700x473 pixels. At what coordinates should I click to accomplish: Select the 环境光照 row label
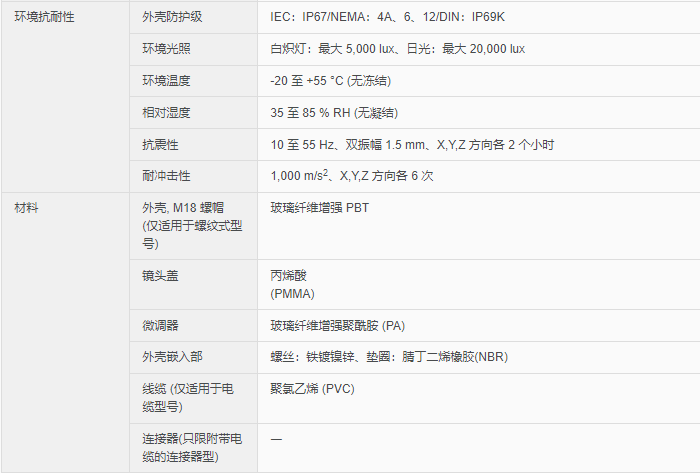point(166,49)
